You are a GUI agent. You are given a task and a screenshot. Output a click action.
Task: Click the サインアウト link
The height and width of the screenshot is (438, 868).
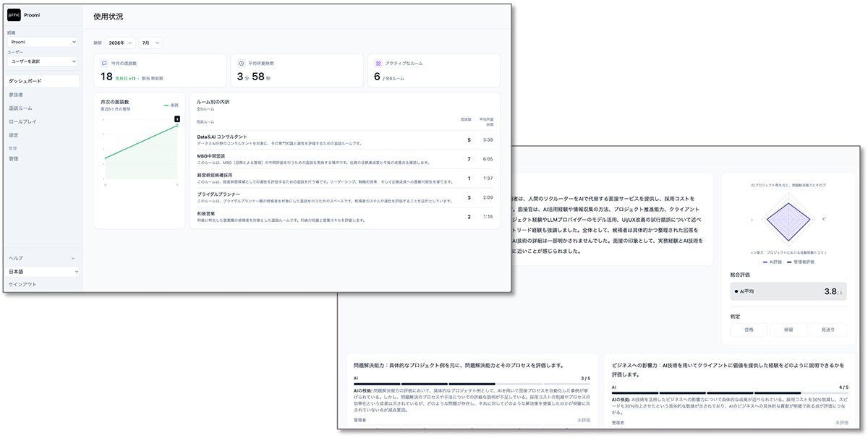pyautogui.click(x=22, y=285)
